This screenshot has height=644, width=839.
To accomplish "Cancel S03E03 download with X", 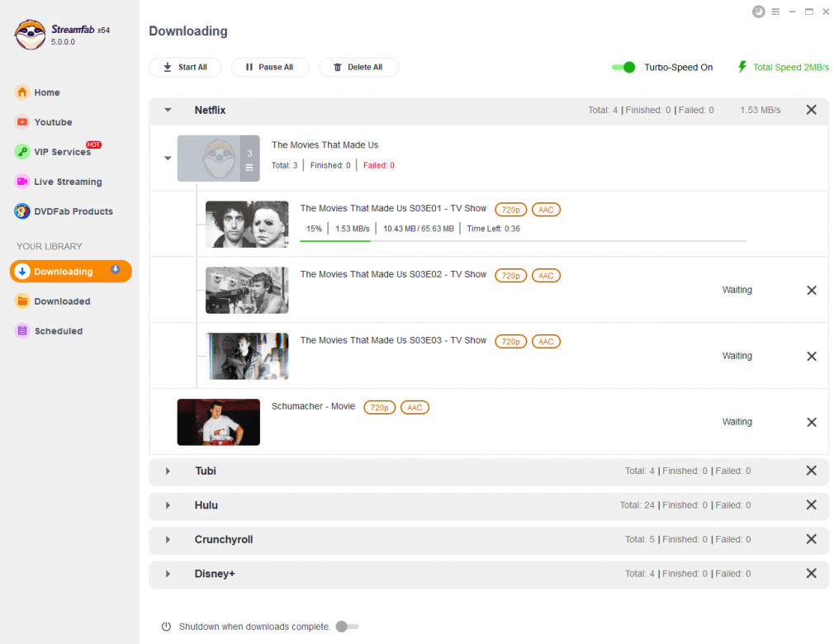I will (811, 356).
